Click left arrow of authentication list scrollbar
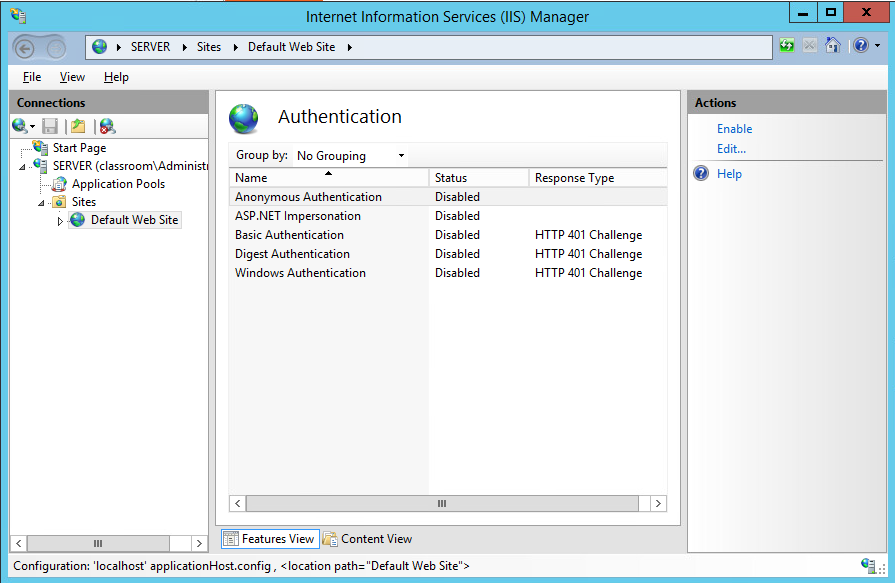This screenshot has width=895, height=583. [x=238, y=503]
